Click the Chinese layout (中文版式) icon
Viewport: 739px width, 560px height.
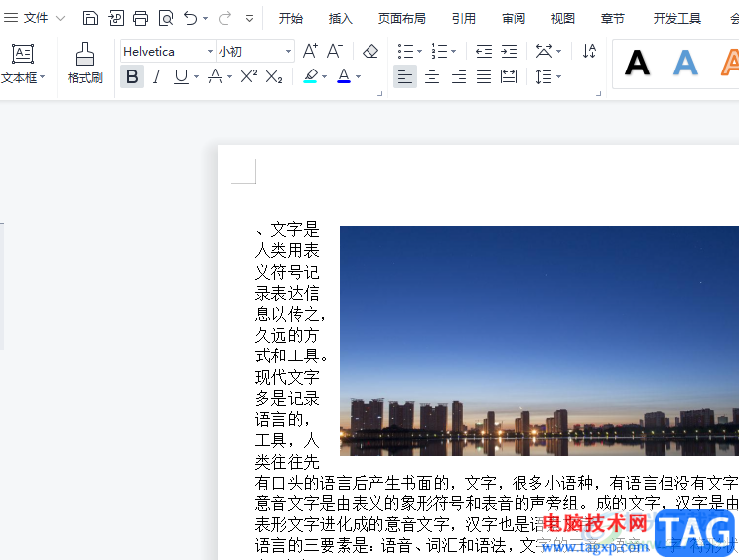[x=544, y=51]
